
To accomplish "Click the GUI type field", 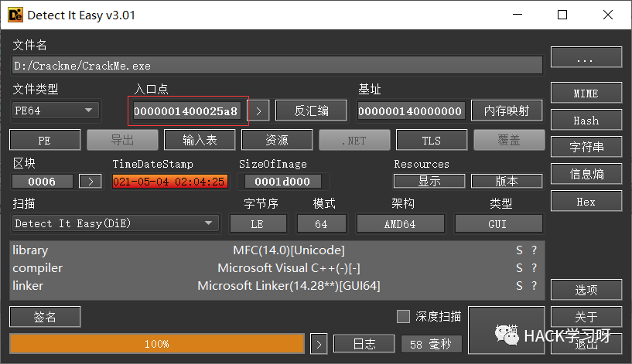I will pyautogui.click(x=498, y=223).
